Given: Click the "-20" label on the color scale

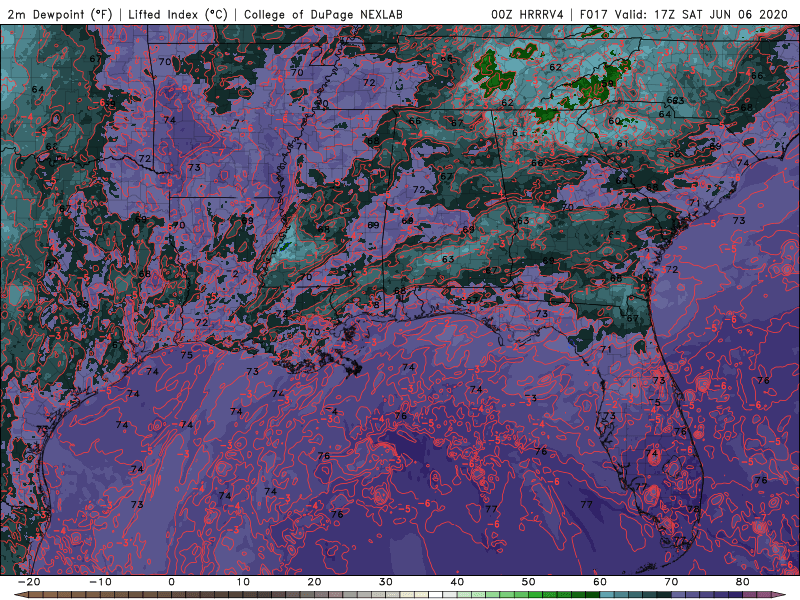Looking at the screenshot, I should (29, 582).
